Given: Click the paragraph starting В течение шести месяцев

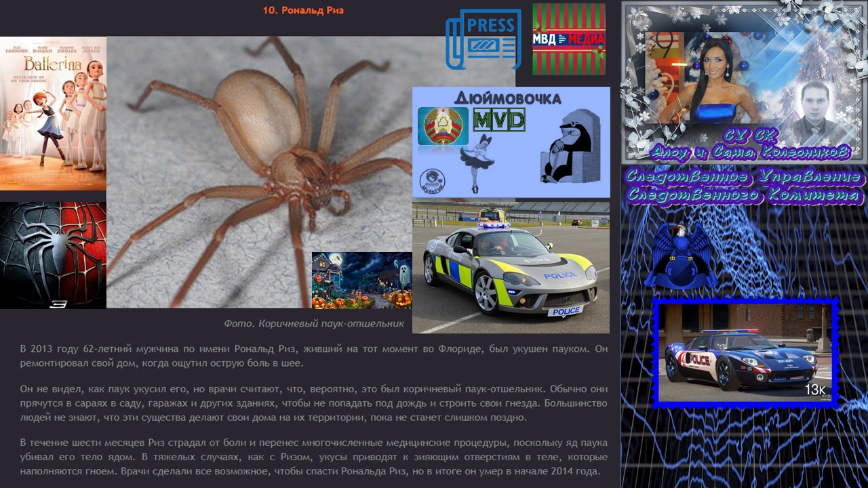Looking at the screenshot, I should pyautogui.click(x=314, y=457).
